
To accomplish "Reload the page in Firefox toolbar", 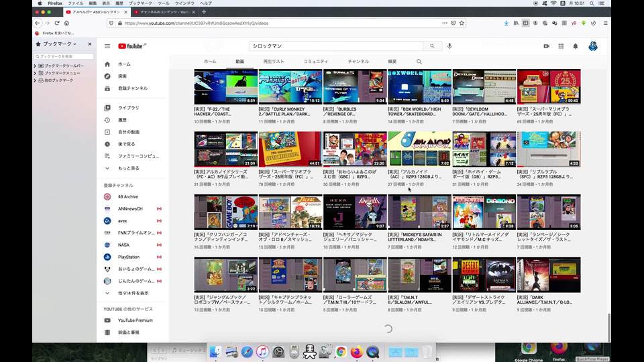I will coord(57,23).
